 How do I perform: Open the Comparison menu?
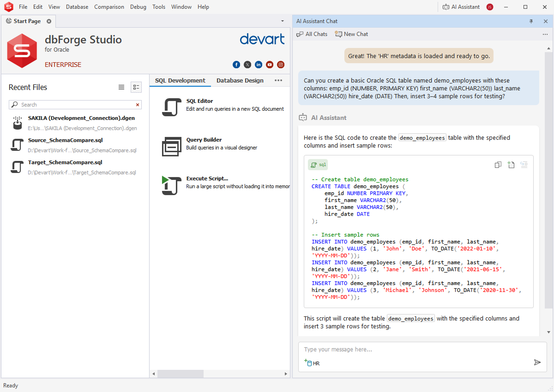(x=109, y=7)
